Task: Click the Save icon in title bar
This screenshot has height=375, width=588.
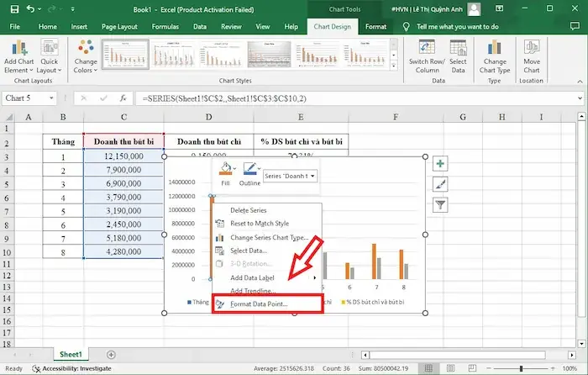Action: click(x=14, y=9)
